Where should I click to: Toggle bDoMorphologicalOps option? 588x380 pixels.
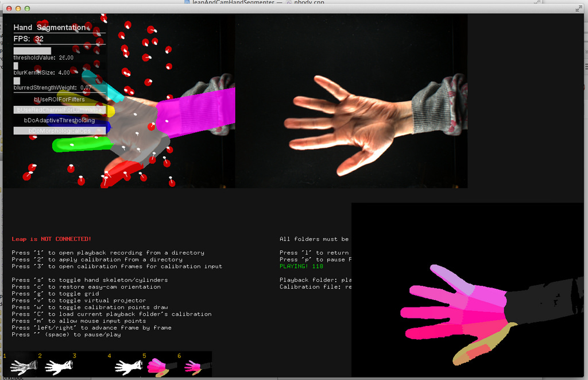(60, 130)
